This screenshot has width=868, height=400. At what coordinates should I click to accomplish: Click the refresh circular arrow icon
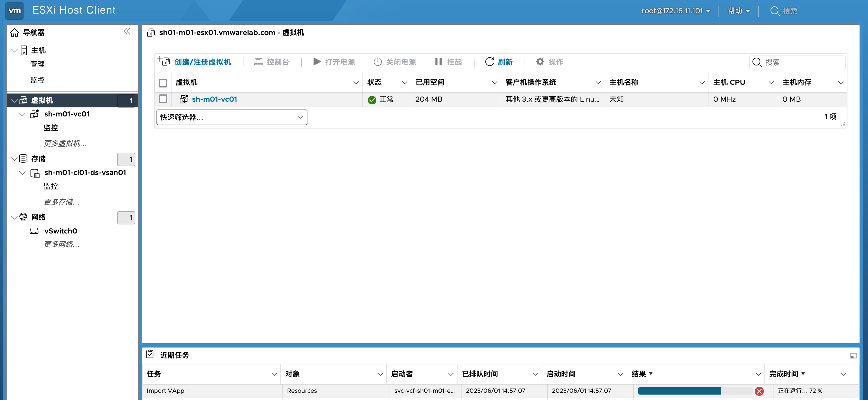coord(490,62)
